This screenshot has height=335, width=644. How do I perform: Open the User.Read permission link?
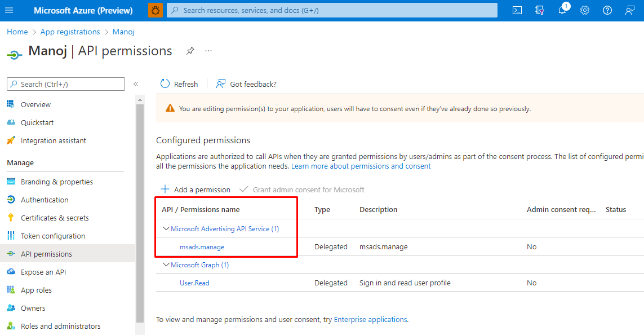195,283
